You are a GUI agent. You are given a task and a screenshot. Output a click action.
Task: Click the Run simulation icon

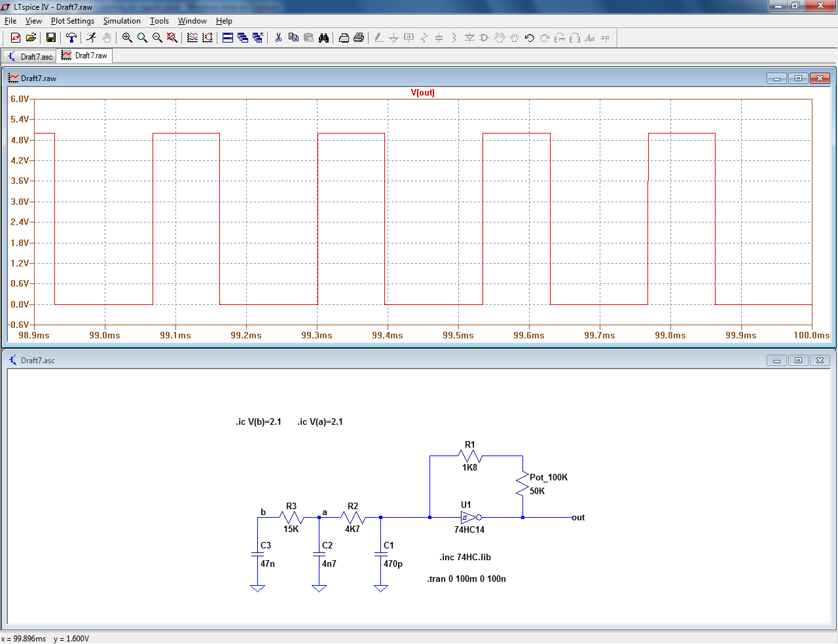click(91, 38)
